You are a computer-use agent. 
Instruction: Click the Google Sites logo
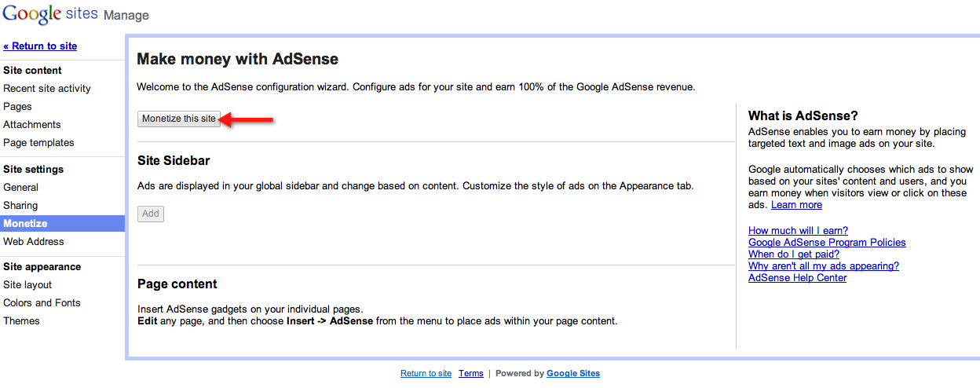click(49, 14)
